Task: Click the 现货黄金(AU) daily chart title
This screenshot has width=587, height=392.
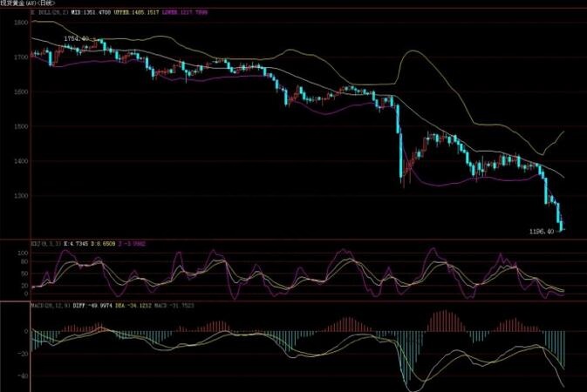Action: point(26,4)
